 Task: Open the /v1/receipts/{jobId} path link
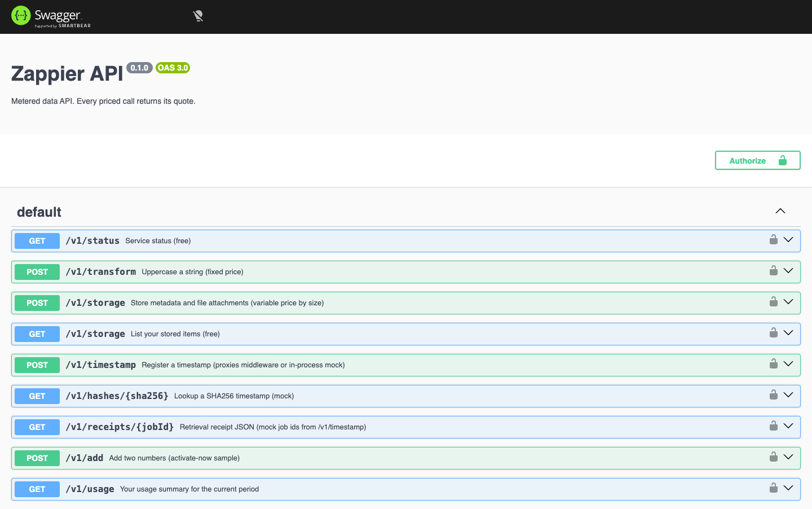[120, 427]
